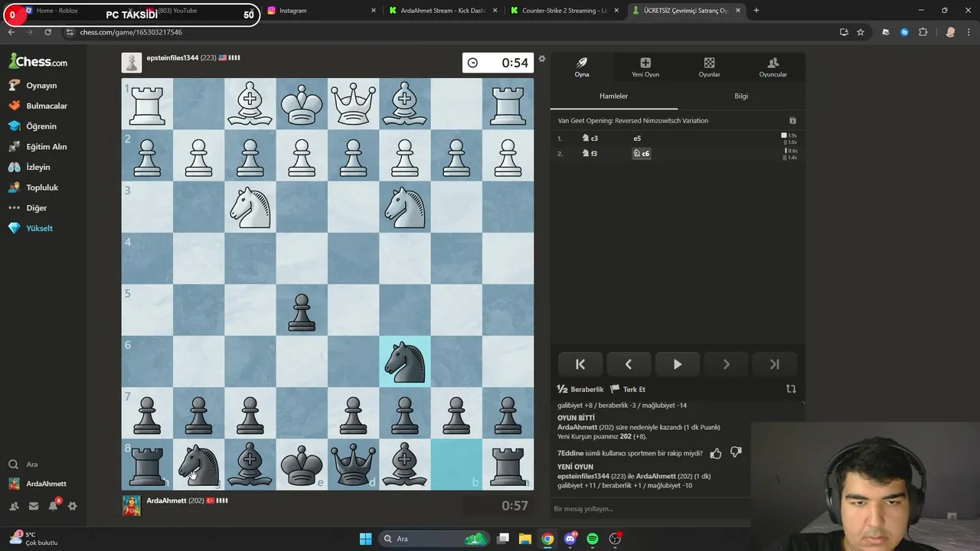Click the black knight on c6
Image resolution: width=980 pixels, height=551 pixels.
coord(405,361)
